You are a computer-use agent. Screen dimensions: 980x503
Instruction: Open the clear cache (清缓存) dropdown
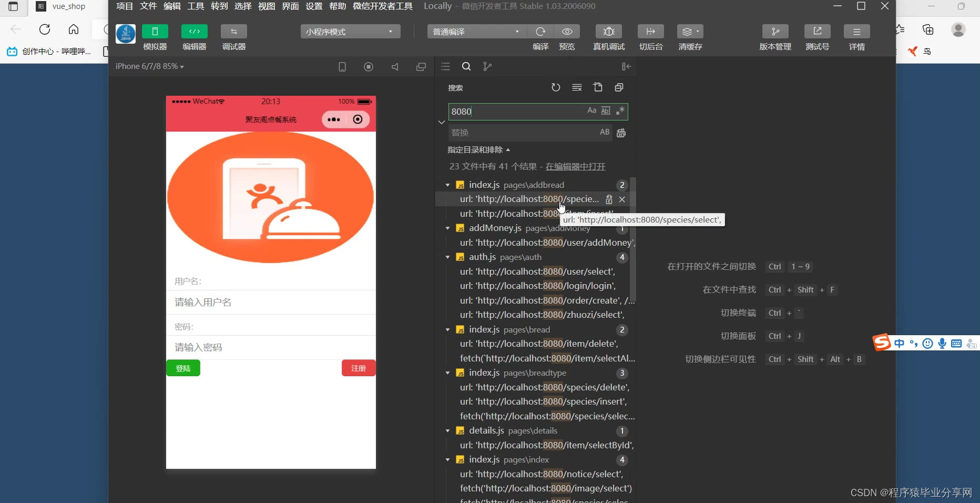pyautogui.click(x=690, y=32)
